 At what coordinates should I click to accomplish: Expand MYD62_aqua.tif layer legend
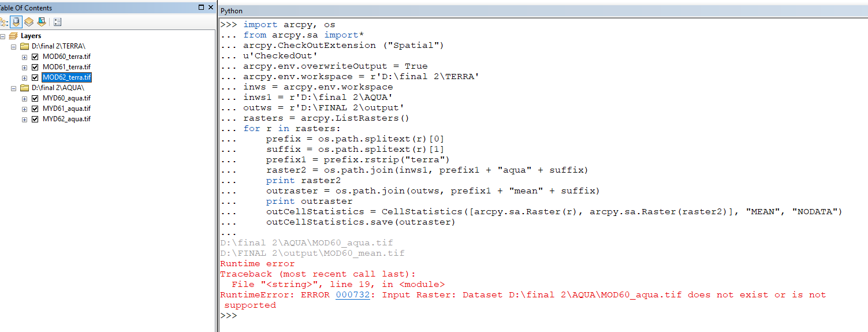(x=24, y=119)
